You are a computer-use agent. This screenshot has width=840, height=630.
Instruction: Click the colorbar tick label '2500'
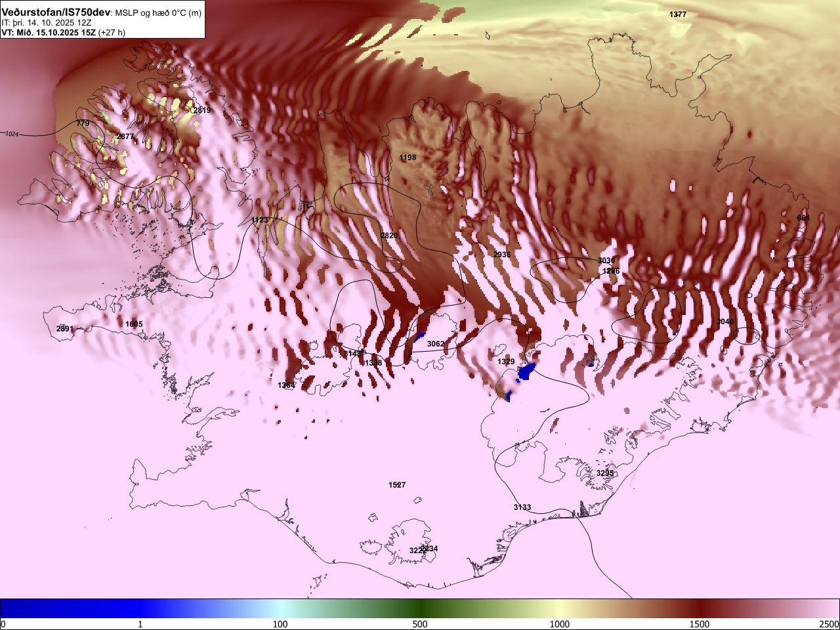(x=829, y=624)
